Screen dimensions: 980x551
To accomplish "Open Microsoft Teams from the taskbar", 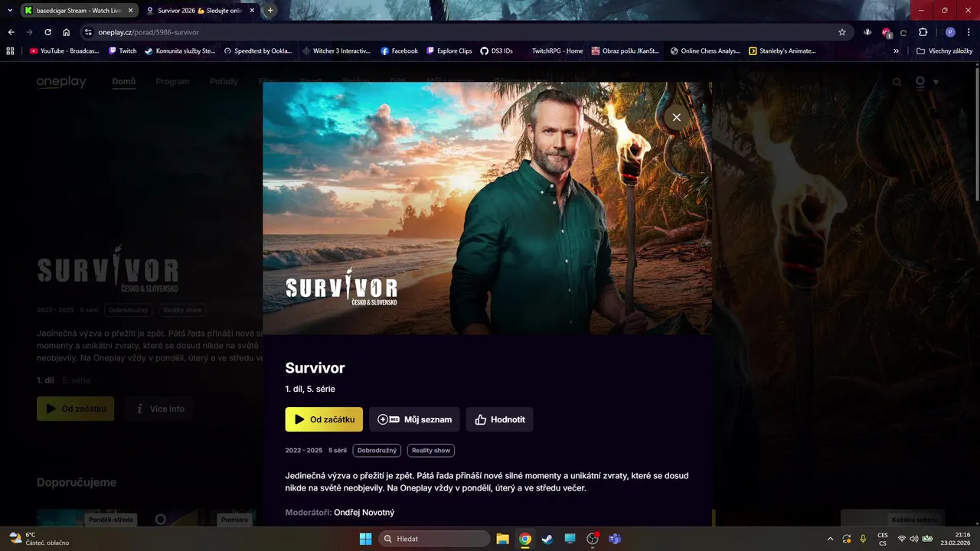I will (614, 539).
